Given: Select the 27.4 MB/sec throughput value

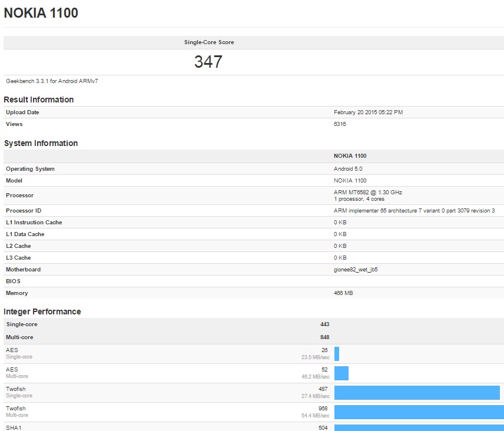Looking at the screenshot, I should coord(316,396).
